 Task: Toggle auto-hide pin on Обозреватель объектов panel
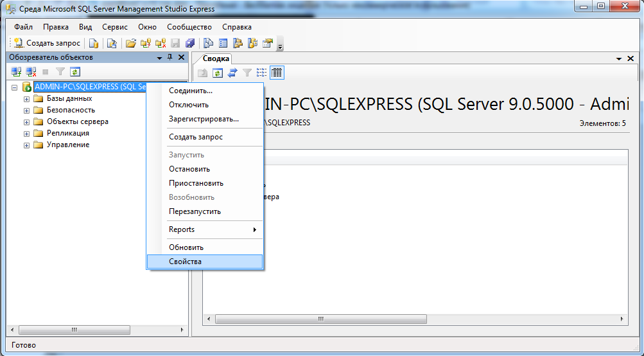coord(170,58)
